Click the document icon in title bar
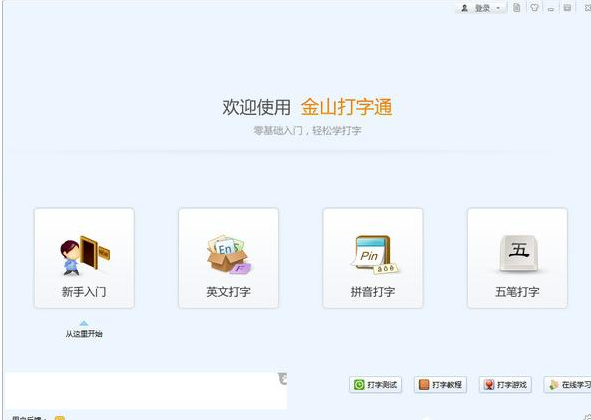The width and height of the screenshot is (591, 420). coord(517,7)
